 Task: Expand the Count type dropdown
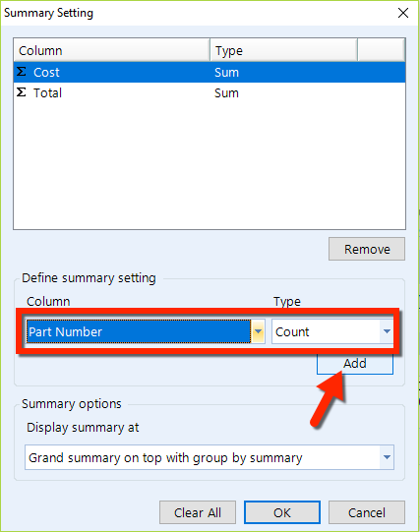(x=387, y=331)
